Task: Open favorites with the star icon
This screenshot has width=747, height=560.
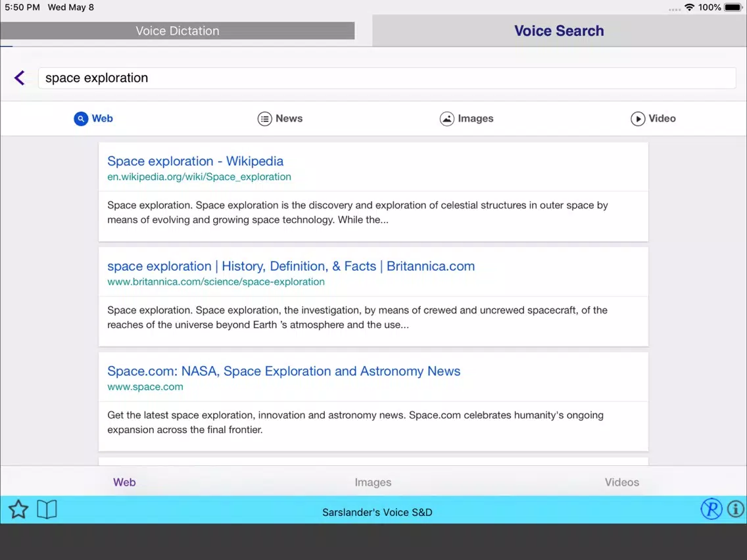Action: tap(18, 509)
